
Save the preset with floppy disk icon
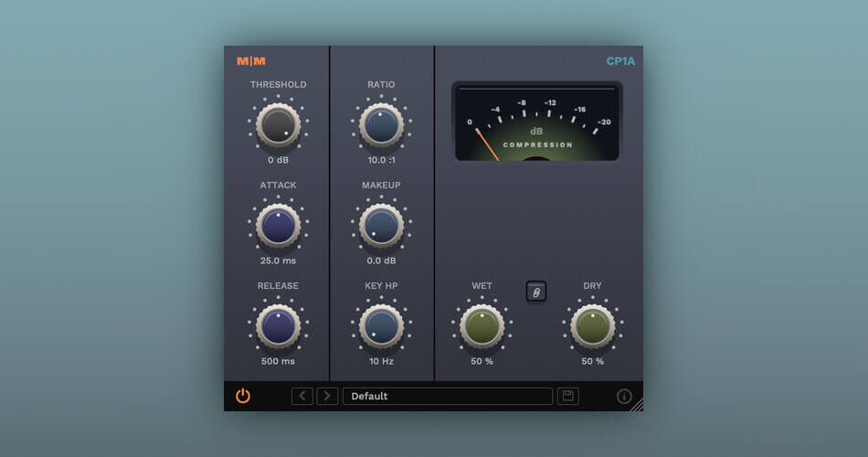[x=568, y=396]
